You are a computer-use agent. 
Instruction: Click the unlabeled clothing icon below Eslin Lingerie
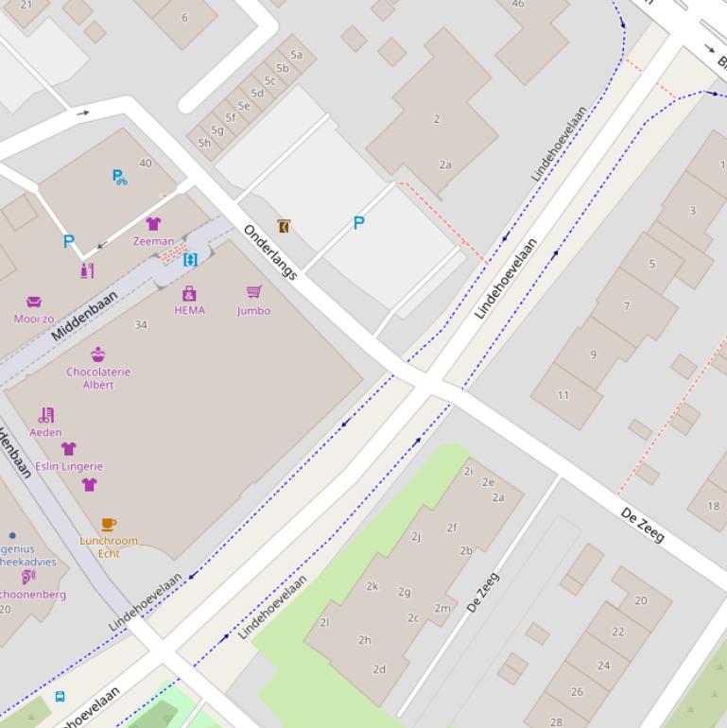89,485
